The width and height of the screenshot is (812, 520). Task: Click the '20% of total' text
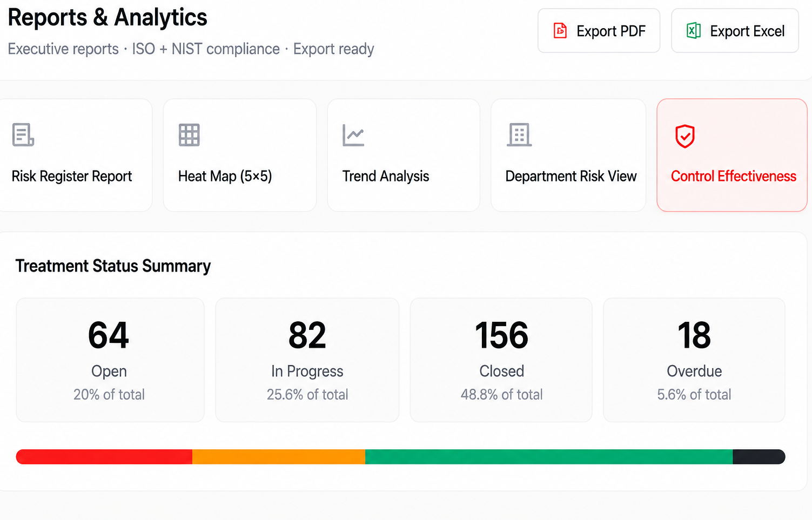click(109, 395)
